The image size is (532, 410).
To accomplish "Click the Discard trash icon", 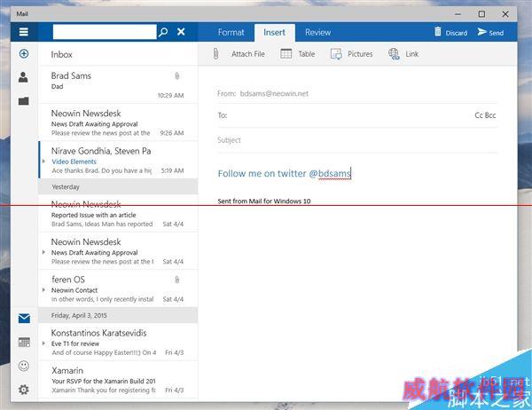I will click(x=438, y=32).
